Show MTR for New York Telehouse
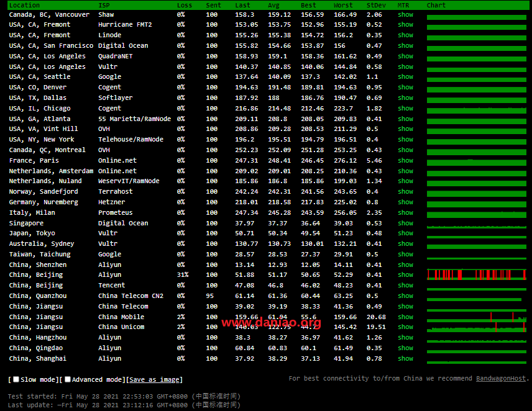 click(405, 139)
